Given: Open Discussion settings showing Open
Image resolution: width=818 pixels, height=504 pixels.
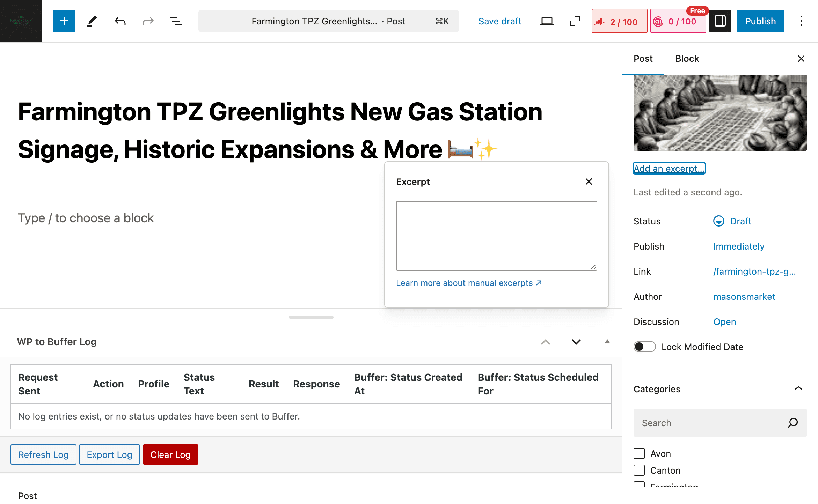Looking at the screenshot, I should click(x=724, y=322).
